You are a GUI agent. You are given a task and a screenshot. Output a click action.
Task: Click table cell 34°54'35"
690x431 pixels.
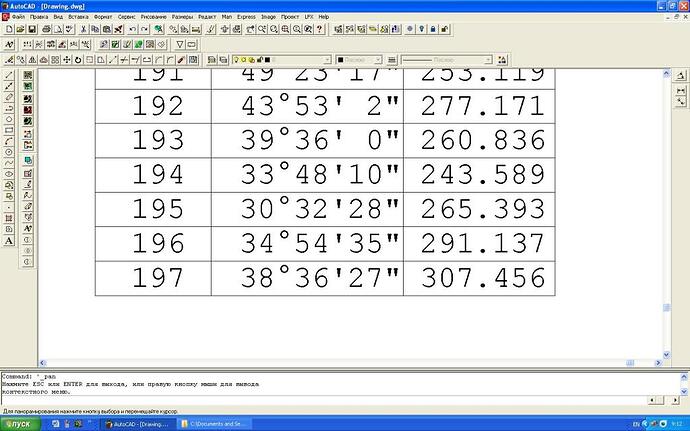[x=307, y=244]
